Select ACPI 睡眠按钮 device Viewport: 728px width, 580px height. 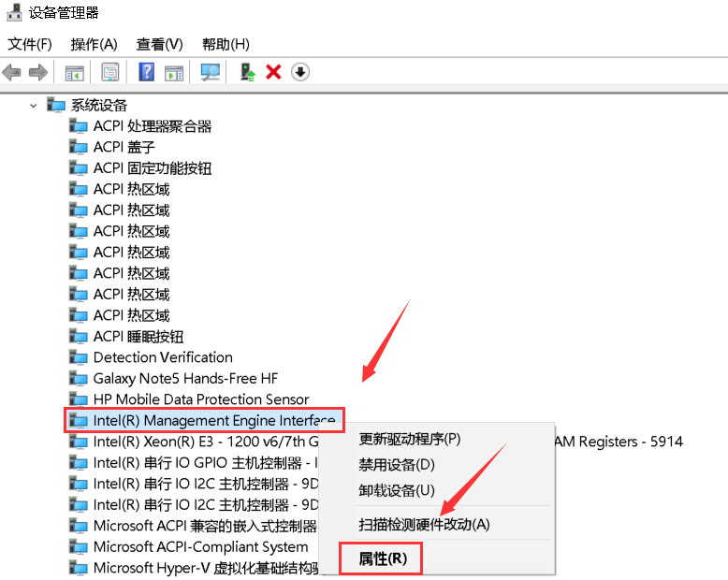click(x=138, y=337)
